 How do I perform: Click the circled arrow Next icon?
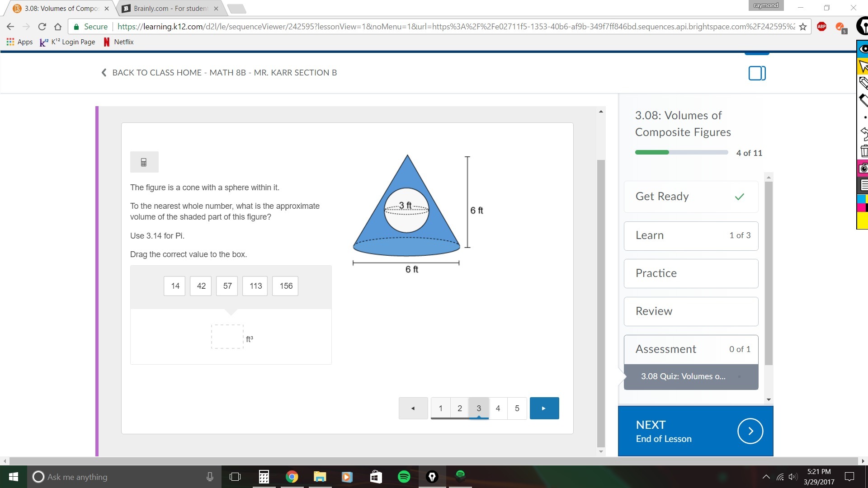coord(750,431)
